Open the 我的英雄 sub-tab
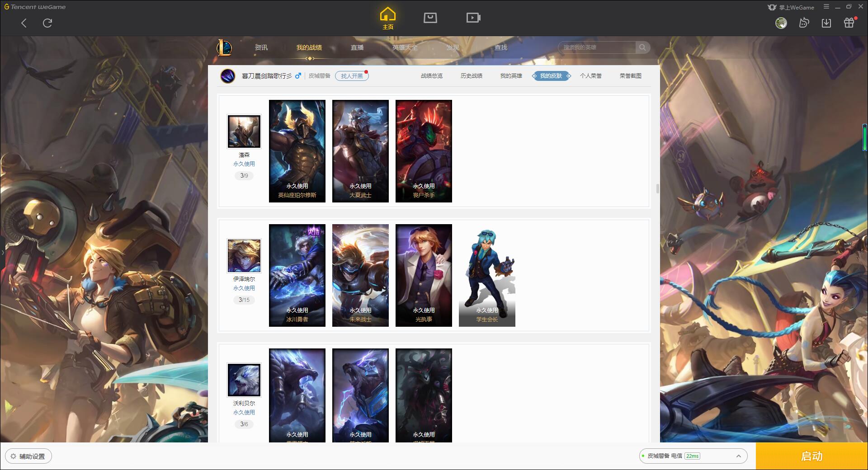This screenshot has height=470, width=868. pyautogui.click(x=511, y=76)
